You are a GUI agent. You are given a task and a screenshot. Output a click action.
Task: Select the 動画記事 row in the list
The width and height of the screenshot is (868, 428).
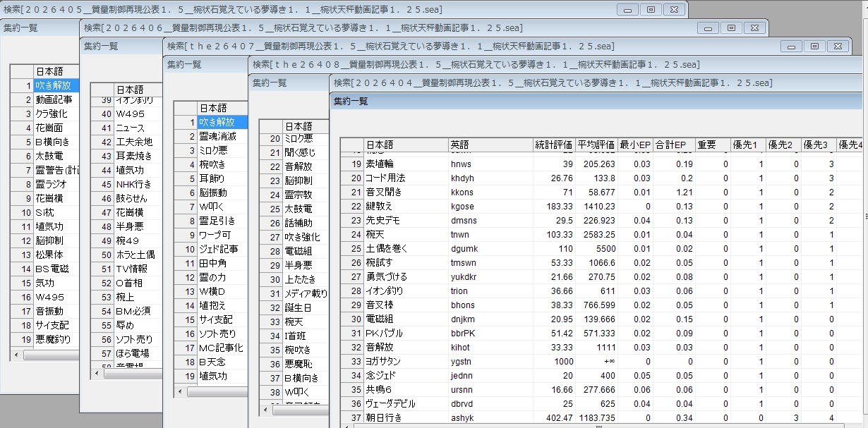[54, 99]
